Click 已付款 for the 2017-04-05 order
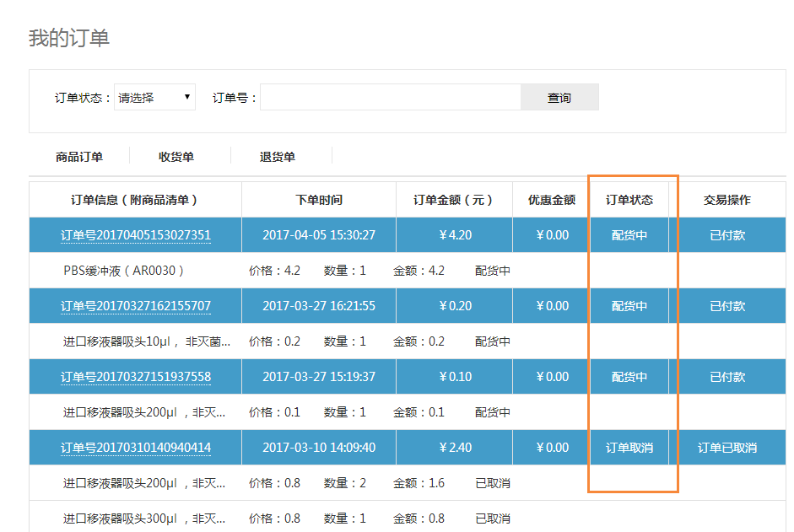Viewport: 794px width, 532px height. pyautogui.click(x=727, y=235)
